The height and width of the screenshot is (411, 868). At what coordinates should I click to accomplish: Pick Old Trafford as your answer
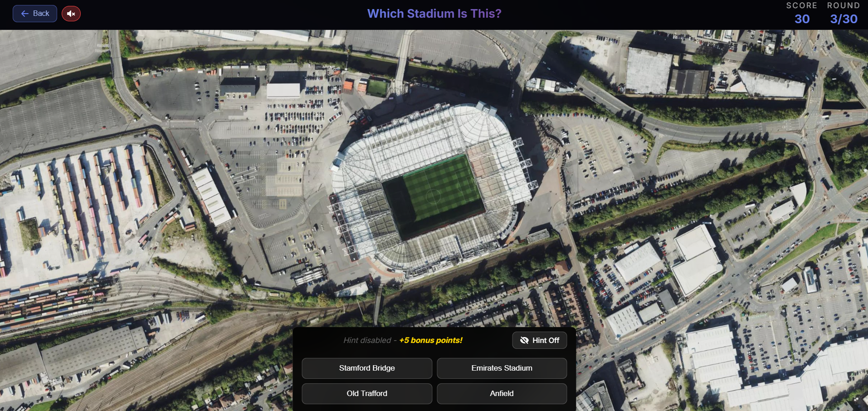(366, 393)
